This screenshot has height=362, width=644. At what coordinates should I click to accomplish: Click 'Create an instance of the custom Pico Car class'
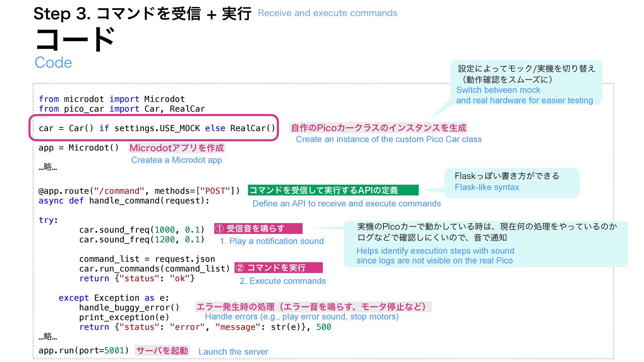point(388,139)
